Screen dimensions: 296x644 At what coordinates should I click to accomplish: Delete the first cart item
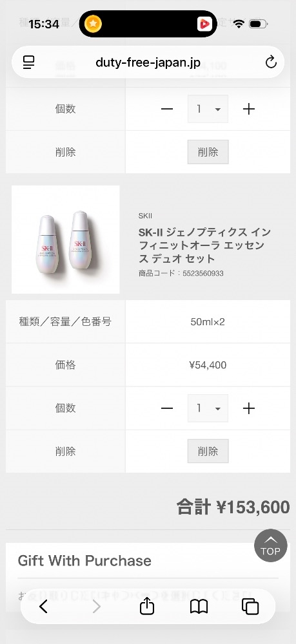pos(208,152)
